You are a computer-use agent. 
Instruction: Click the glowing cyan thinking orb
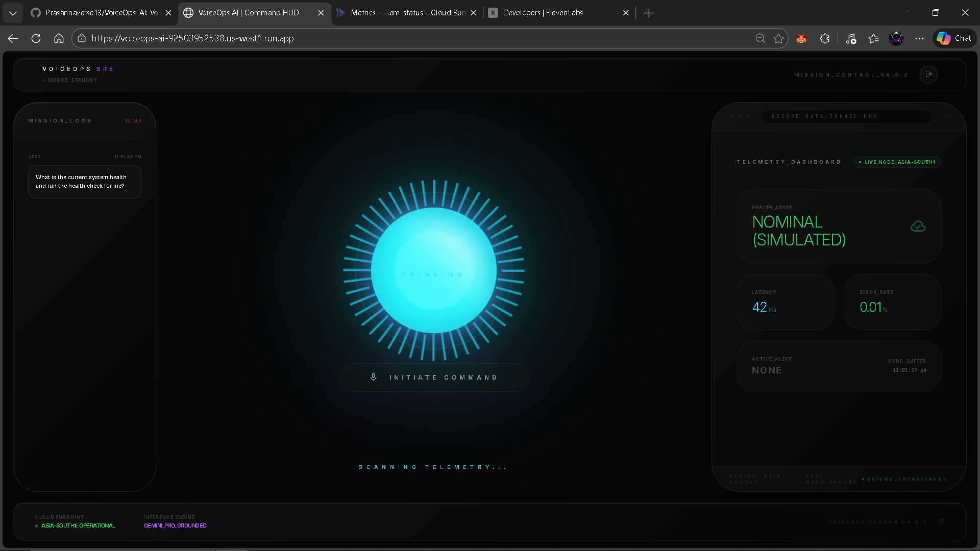[433, 270]
